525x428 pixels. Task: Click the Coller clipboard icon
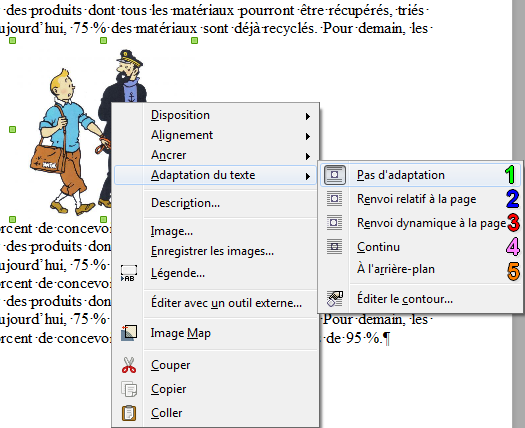129,413
